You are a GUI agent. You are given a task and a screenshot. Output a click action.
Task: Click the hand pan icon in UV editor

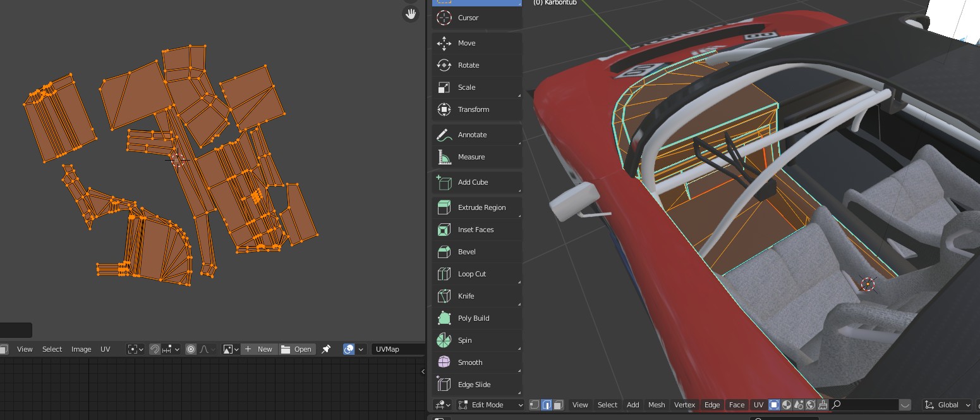tap(411, 14)
